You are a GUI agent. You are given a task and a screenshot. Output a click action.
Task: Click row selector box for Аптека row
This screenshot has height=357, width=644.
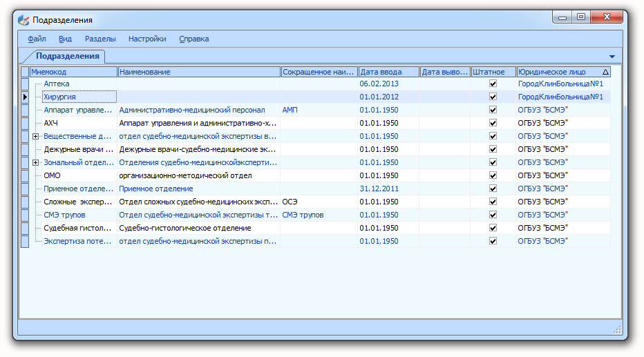pyautogui.click(x=25, y=84)
